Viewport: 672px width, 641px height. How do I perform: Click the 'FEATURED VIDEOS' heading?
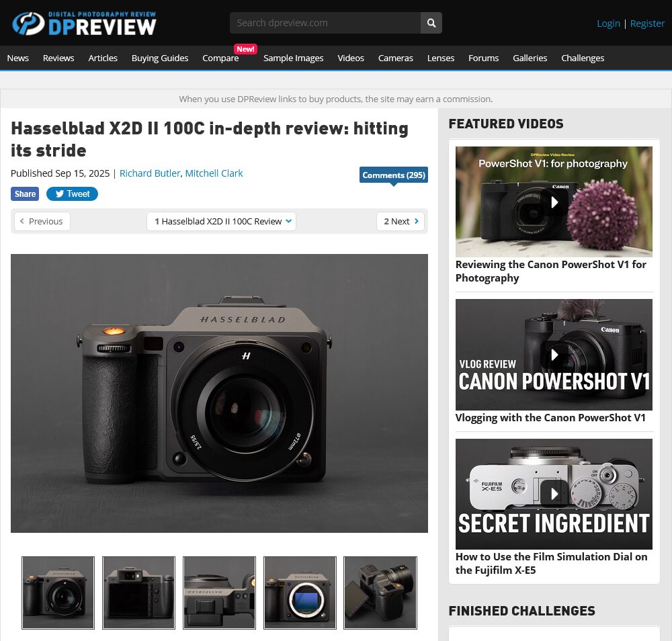(506, 124)
